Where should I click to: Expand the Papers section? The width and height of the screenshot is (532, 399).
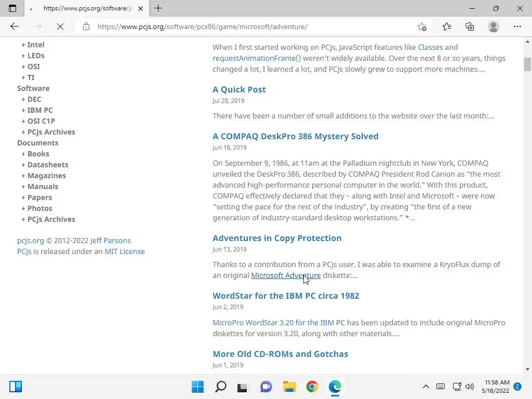tap(37, 197)
